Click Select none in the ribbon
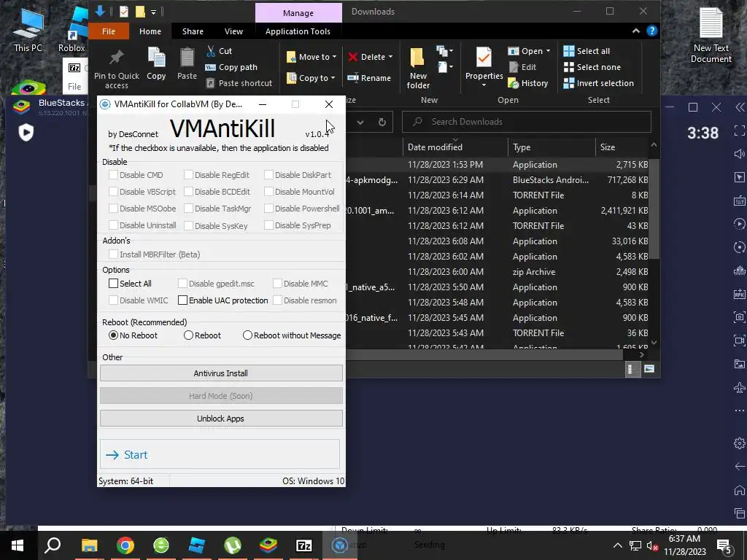Screen dimensions: 747x560 592,67
